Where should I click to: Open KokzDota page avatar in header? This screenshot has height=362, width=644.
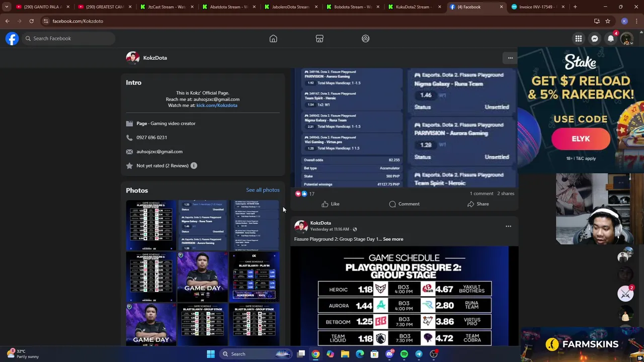point(133,58)
